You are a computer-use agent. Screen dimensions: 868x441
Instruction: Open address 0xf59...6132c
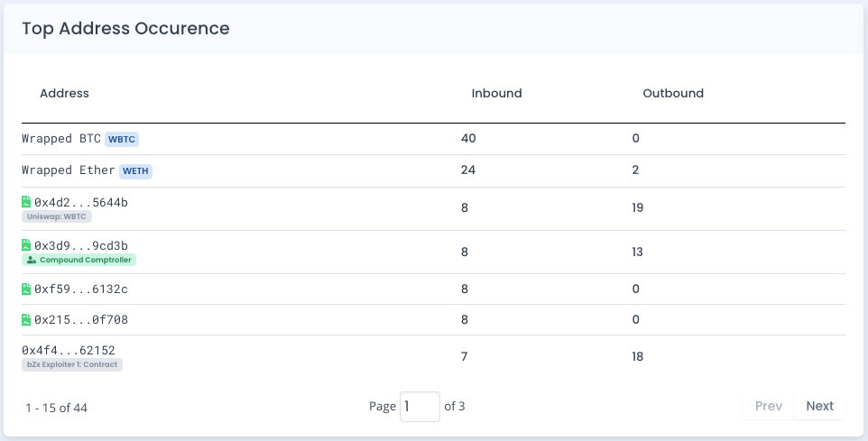pos(81,289)
